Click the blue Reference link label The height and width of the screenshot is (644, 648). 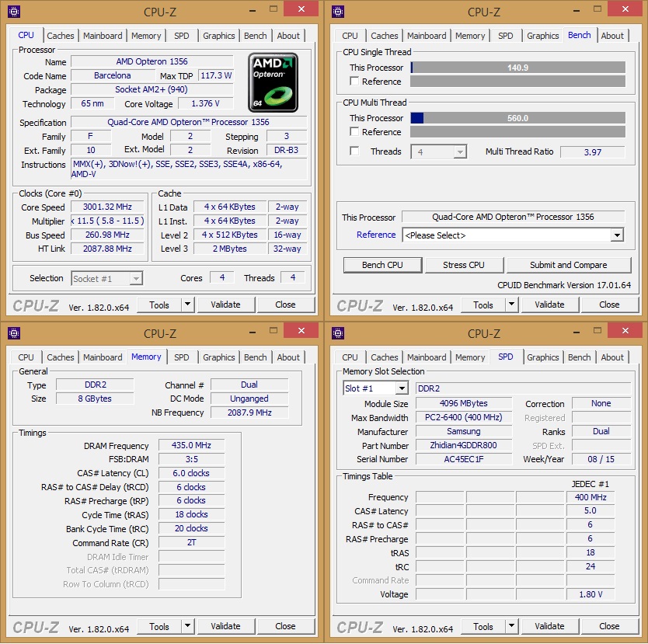click(376, 235)
